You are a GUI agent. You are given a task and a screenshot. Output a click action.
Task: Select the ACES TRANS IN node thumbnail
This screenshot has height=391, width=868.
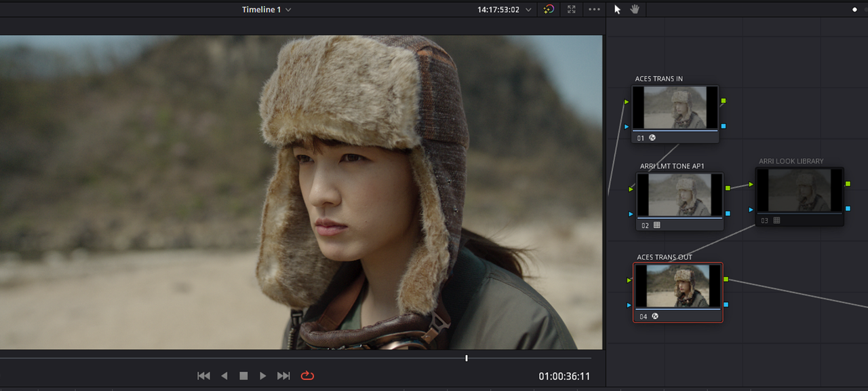(x=675, y=107)
